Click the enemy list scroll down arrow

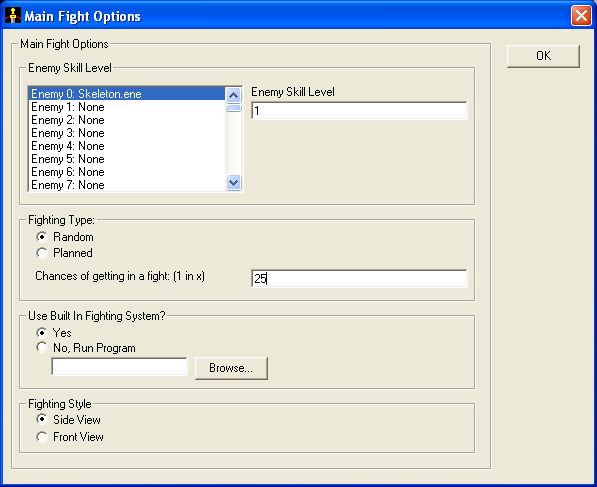(233, 182)
